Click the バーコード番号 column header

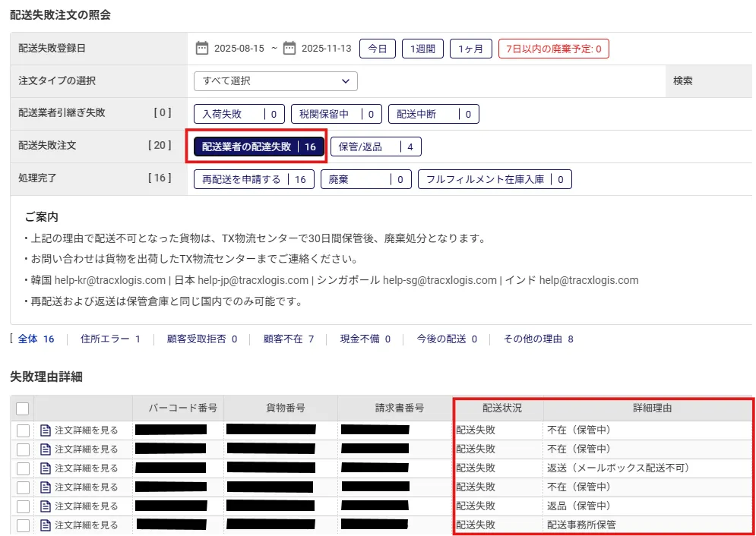tap(178, 408)
